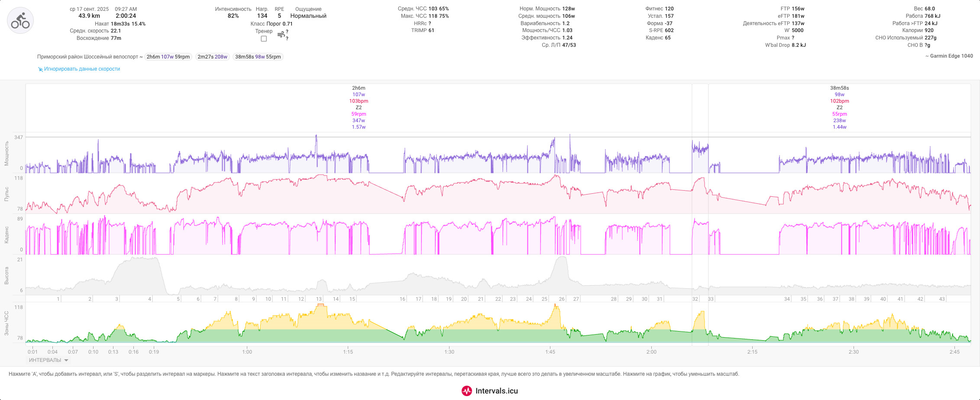The image size is (980, 400).
Task: Click the 2h6m interval header text
Action: pos(359,88)
